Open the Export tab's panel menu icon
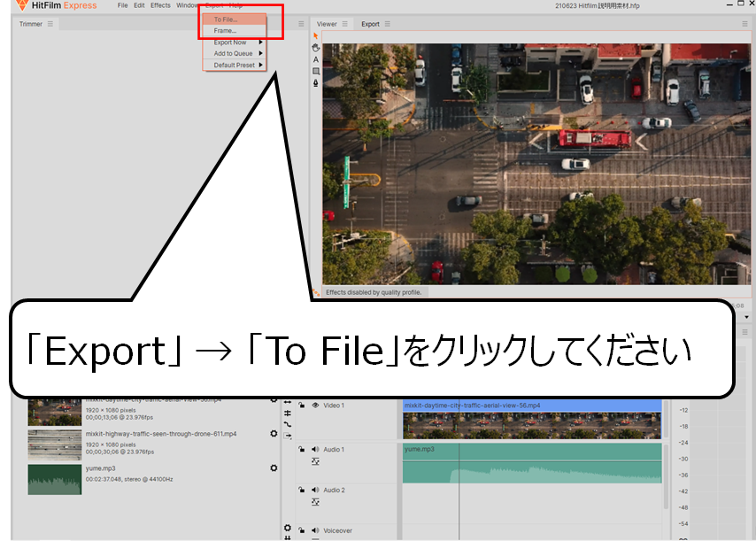 point(388,24)
